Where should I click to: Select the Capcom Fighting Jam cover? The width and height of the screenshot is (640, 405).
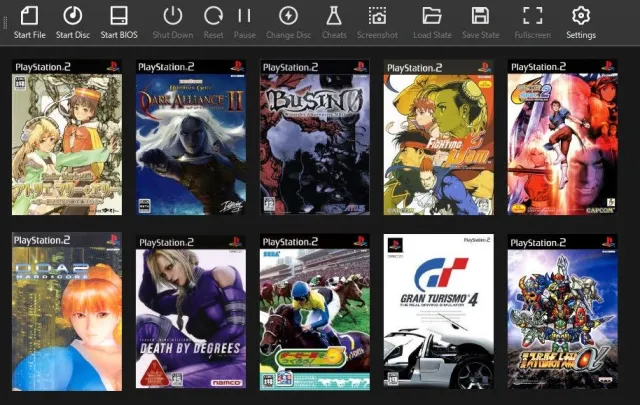pyautogui.click(x=439, y=138)
